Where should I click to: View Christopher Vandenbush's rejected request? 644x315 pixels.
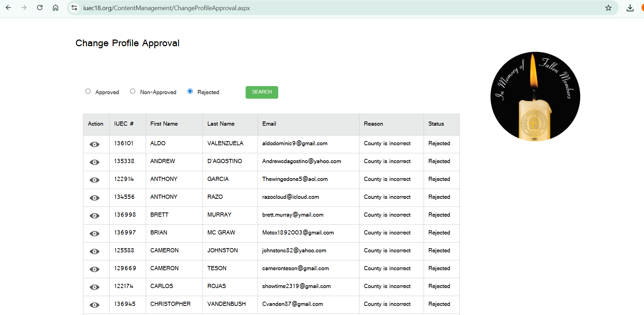pyautogui.click(x=94, y=305)
